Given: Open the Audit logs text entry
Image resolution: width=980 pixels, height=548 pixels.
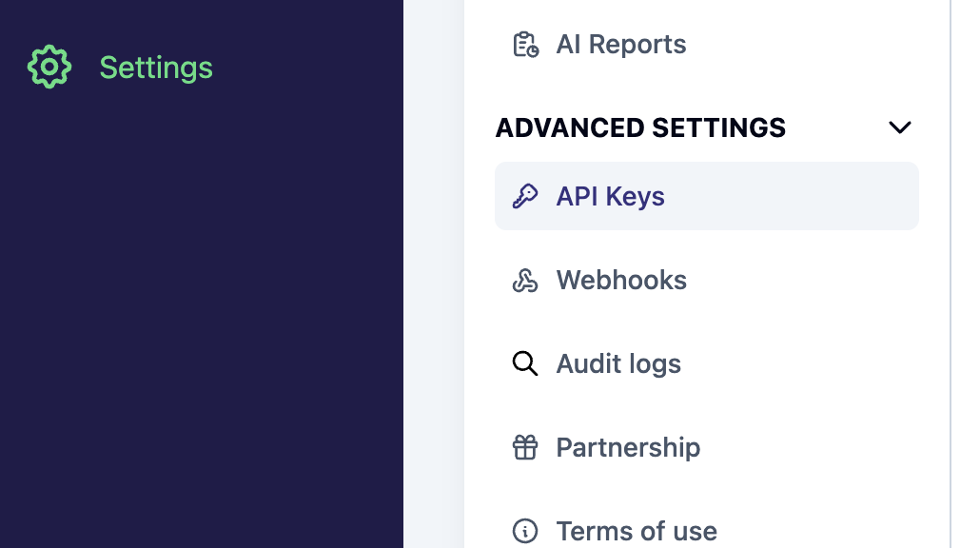Looking at the screenshot, I should (x=618, y=363).
